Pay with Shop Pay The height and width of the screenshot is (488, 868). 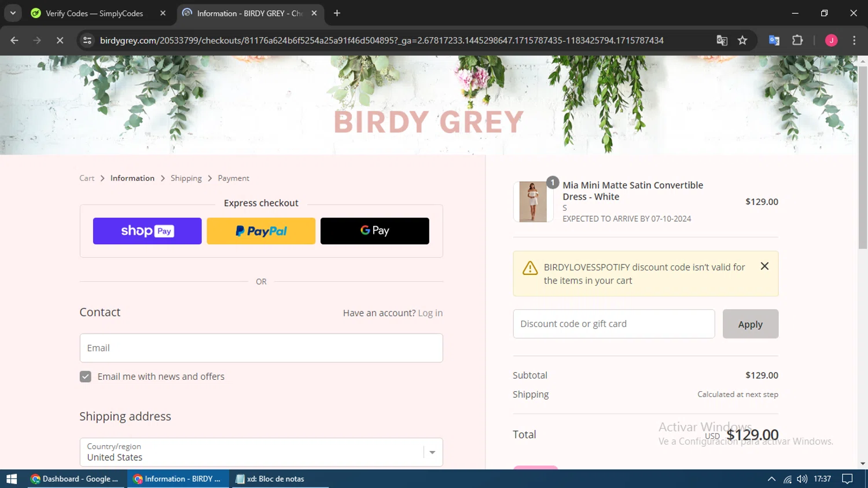pyautogui.click(x=147, y=231)
